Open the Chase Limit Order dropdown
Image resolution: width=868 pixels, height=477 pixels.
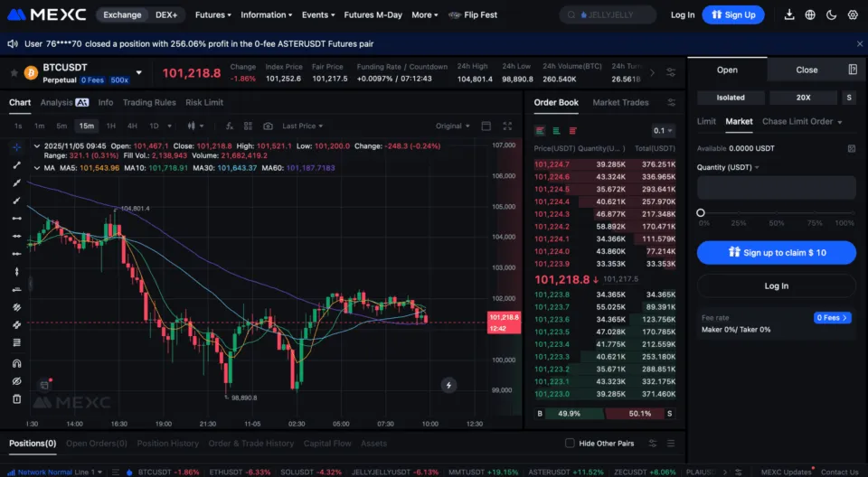[x=802, y=122]
